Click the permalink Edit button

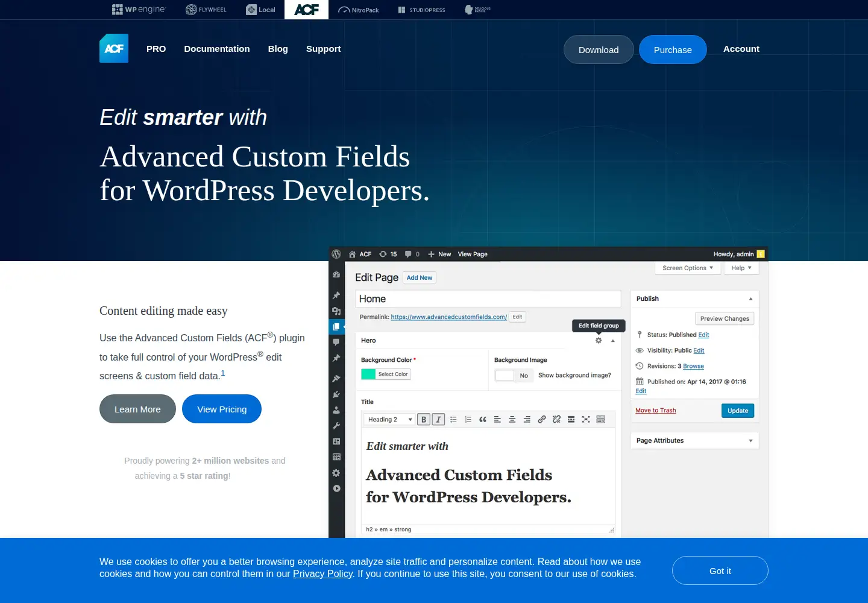517,317
